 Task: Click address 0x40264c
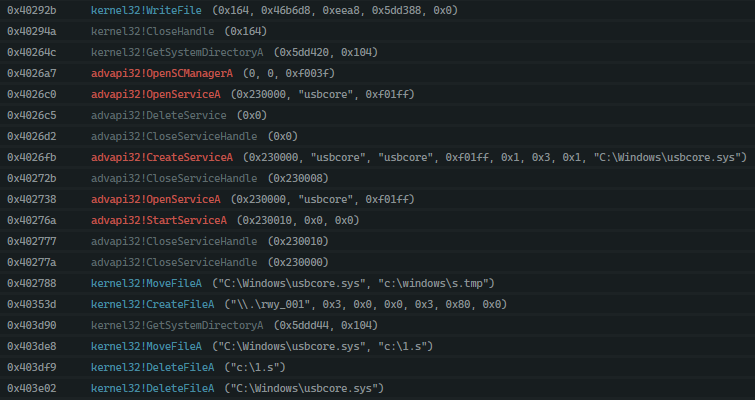32,52
